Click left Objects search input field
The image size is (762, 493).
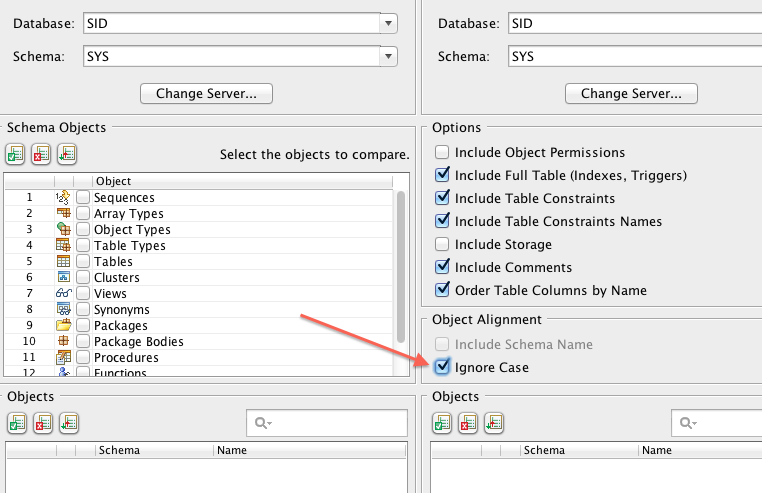pyautogui.click(x=327, y=423)
